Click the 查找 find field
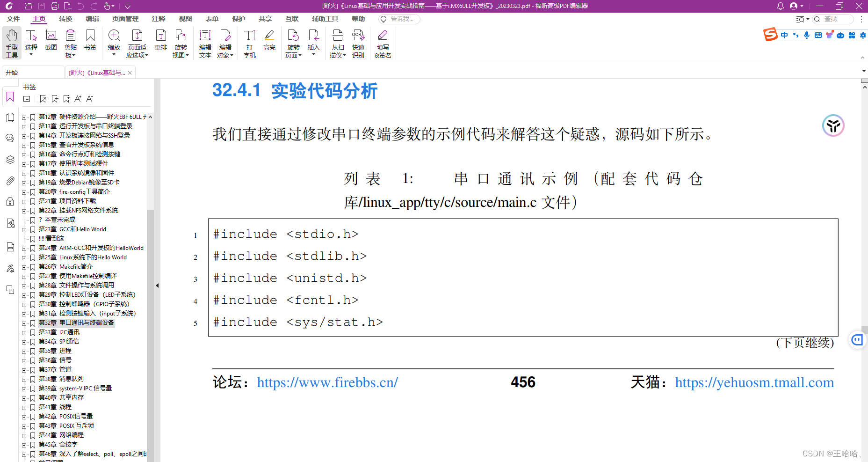Viewport: 868px width, 462px height. point(833,19)
